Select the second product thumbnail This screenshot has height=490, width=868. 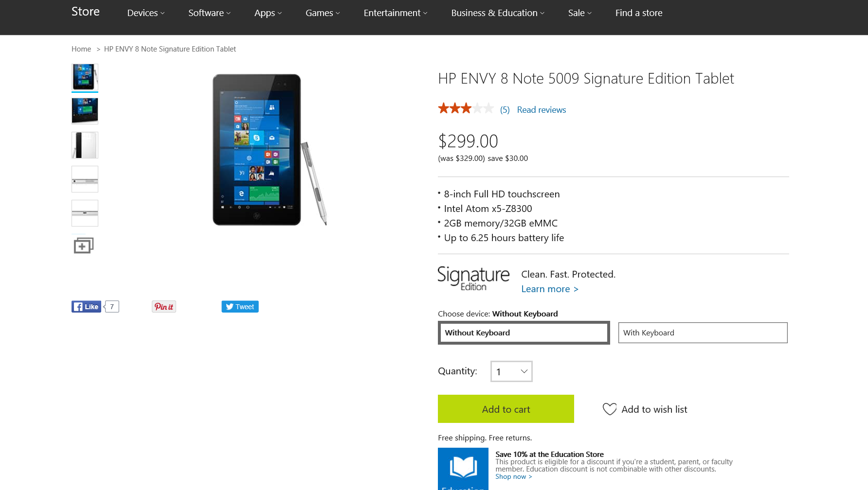(x=85, y=111)
